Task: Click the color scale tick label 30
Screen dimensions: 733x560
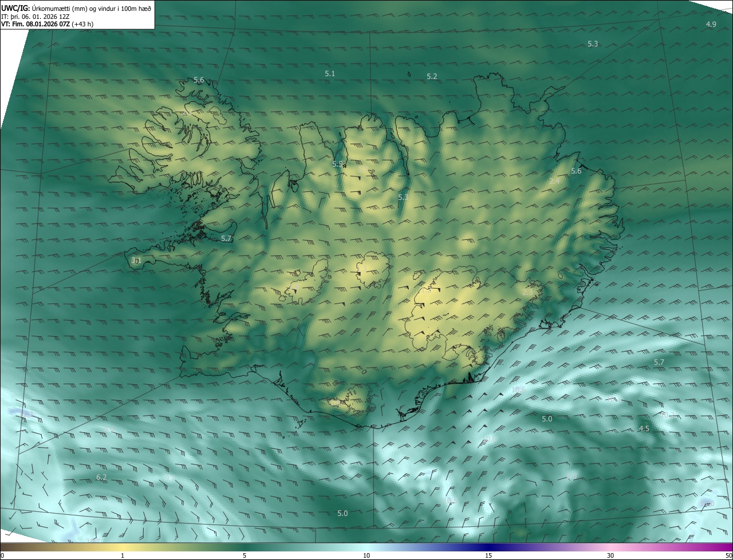Action: [x=610, y=556]
